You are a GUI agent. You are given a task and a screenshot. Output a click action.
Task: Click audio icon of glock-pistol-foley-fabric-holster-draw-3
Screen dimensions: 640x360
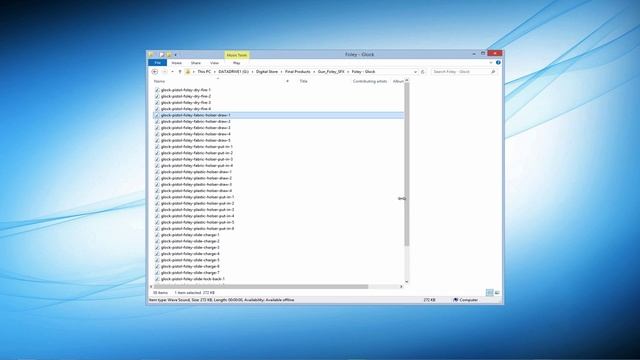tap(157, 128)
